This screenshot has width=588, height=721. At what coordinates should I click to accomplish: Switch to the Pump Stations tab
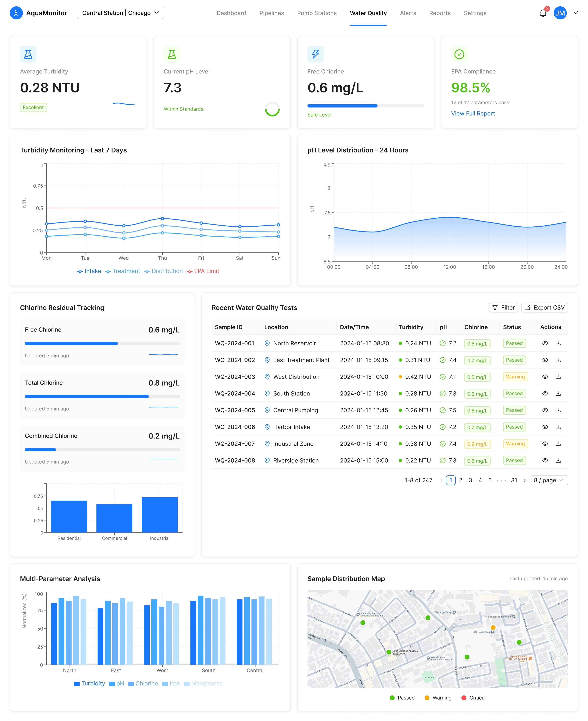(x=317, y=13)
